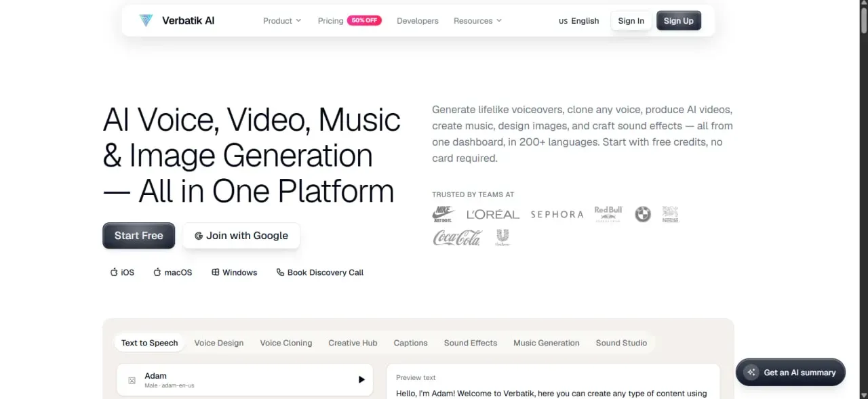Click the "TRUSTED BY TEAMS AT" label
868x399 pixels.
[473, 194]
